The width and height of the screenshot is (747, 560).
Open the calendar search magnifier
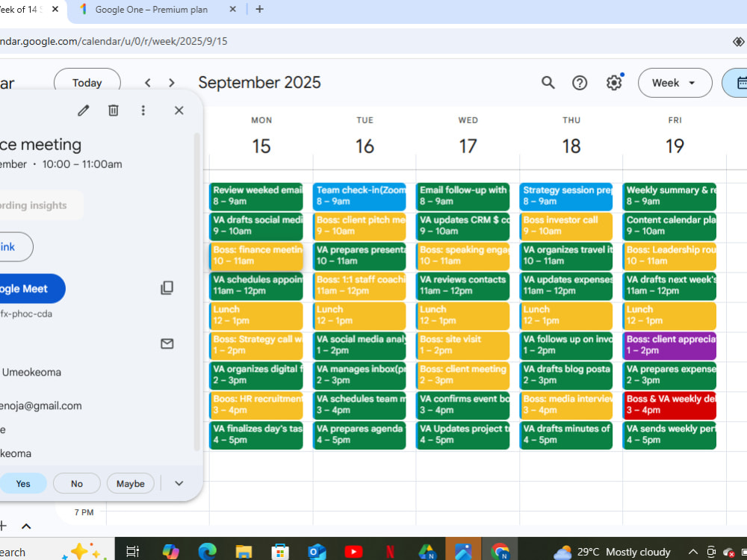pos(548,83)
